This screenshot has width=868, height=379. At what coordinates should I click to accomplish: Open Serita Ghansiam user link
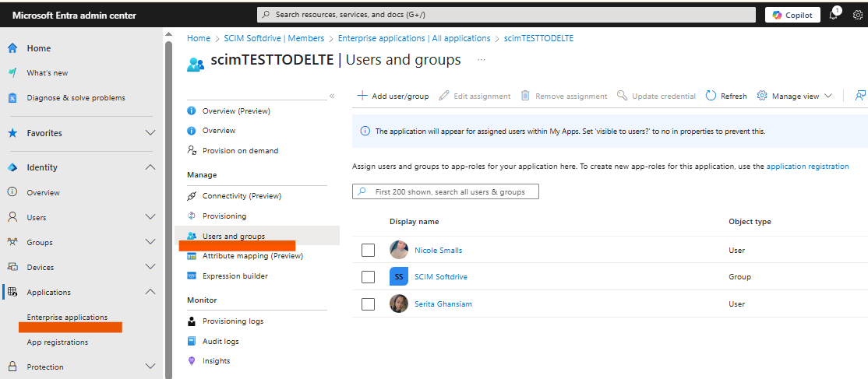tap(443, 304)
